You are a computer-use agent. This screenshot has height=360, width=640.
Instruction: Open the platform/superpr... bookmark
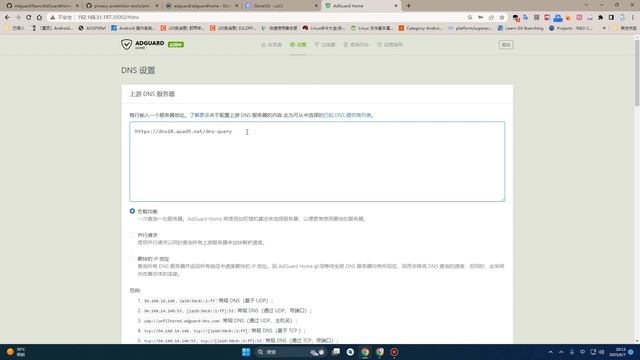(x=470, y=28)
